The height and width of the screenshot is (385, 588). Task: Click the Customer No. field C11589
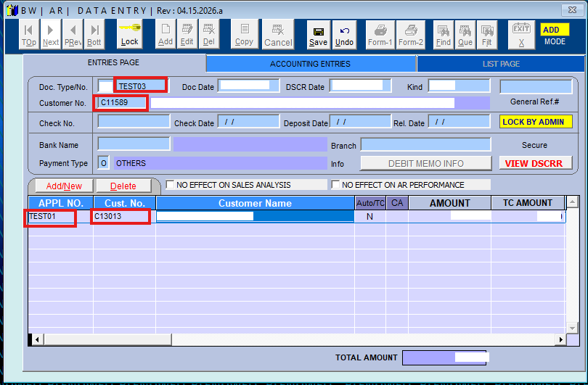121,103
